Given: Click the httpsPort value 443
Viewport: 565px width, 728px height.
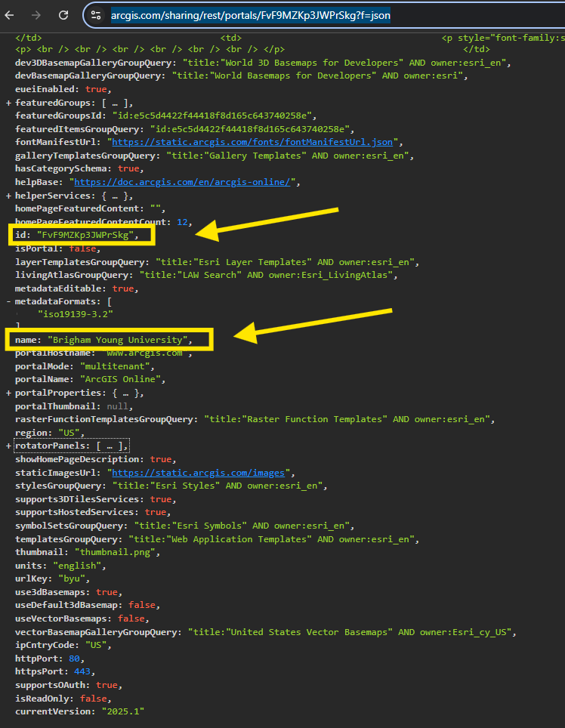Looking at the screenshot, I should (82, 671).
